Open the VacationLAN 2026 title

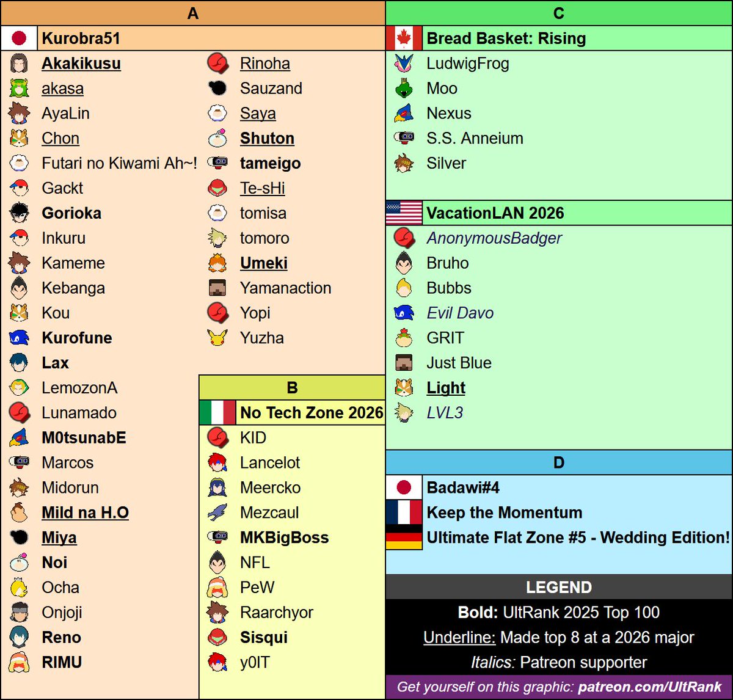(495, 213)
